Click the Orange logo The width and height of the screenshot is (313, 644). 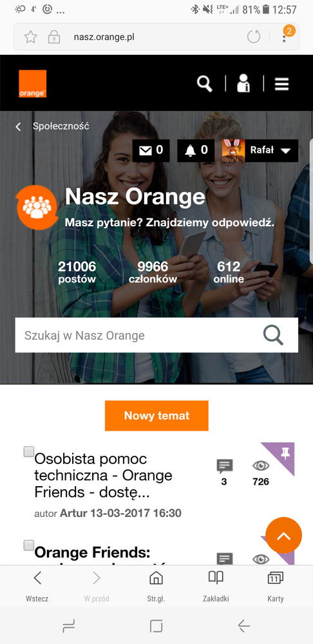tap(32, 84)
